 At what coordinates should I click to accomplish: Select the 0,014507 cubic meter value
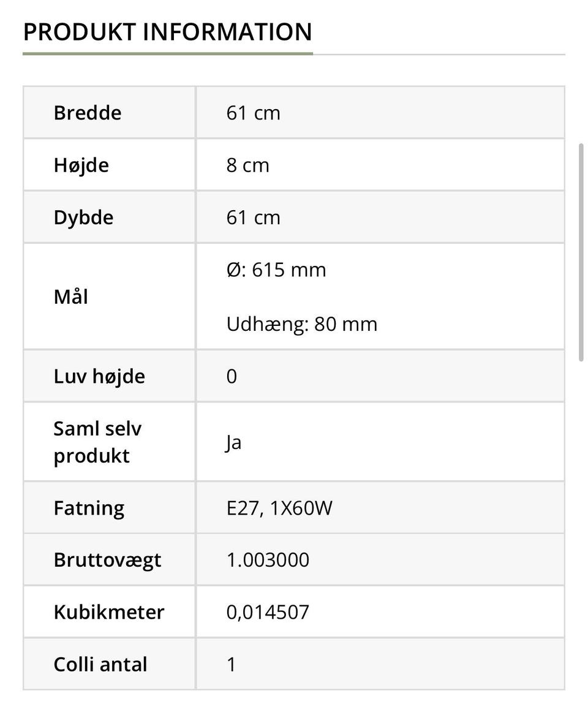point(268,612)
